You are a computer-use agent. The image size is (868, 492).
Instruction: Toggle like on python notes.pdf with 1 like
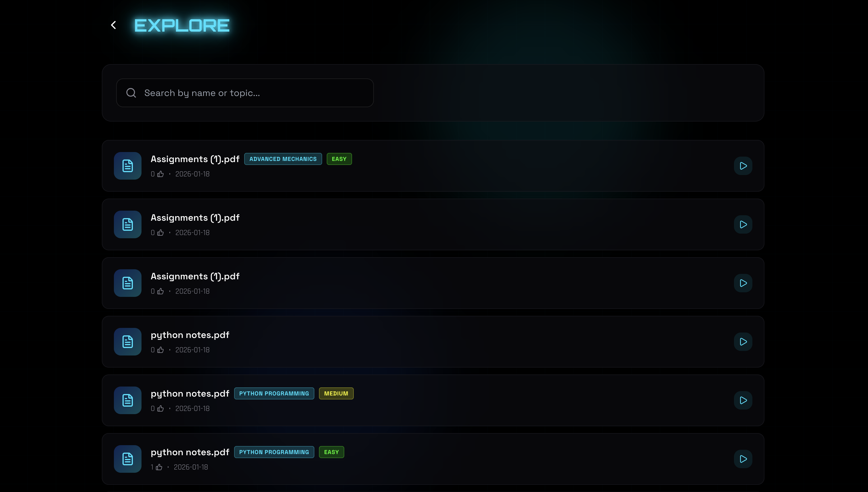[x=159, y=467]
